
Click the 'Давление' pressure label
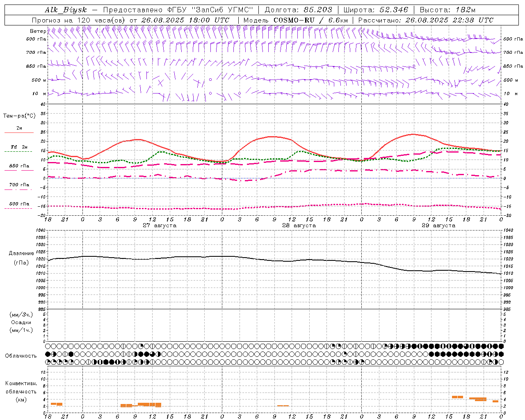click(x=21, y=253)
